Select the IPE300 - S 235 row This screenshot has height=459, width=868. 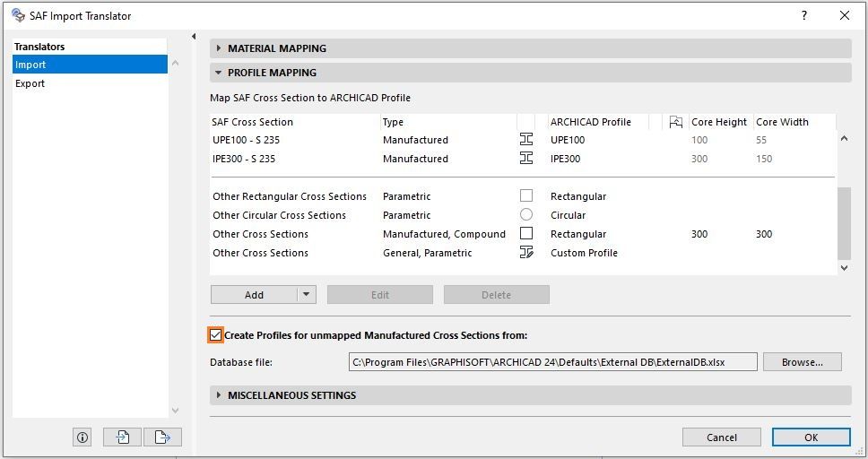(x=523, y=159)
